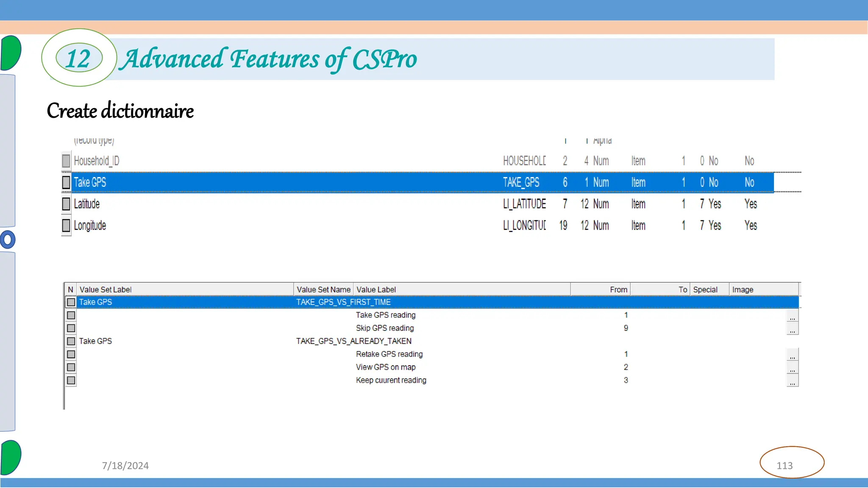
Task: Click the LI_LATITUDE name cell
Action: click(524, 204)
